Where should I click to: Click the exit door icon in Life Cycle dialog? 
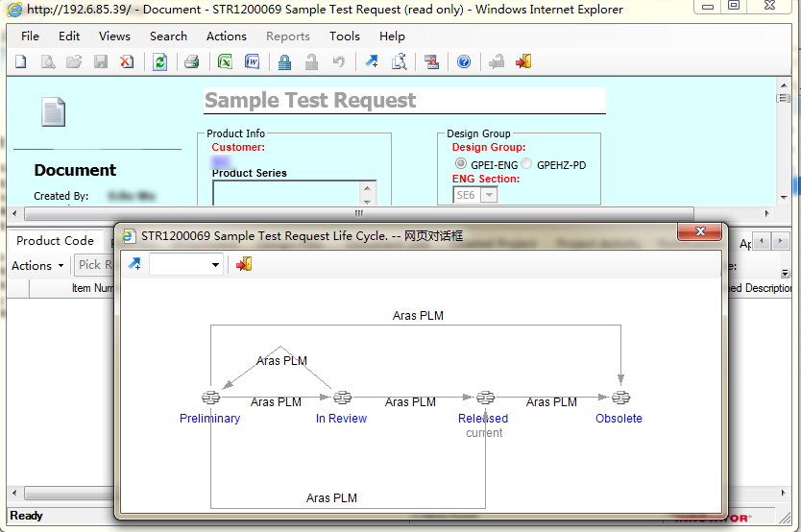pyautogui.click(x=244, y=264)
